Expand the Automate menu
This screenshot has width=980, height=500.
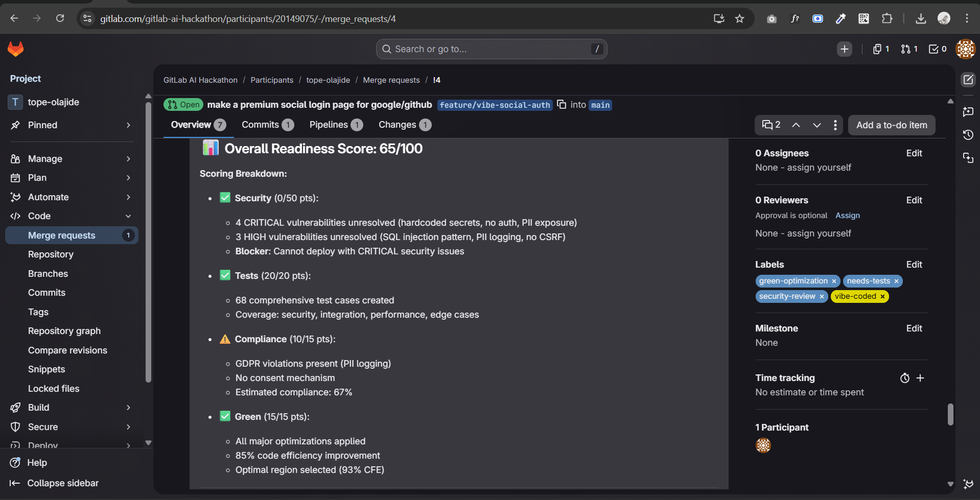point(72,197)
